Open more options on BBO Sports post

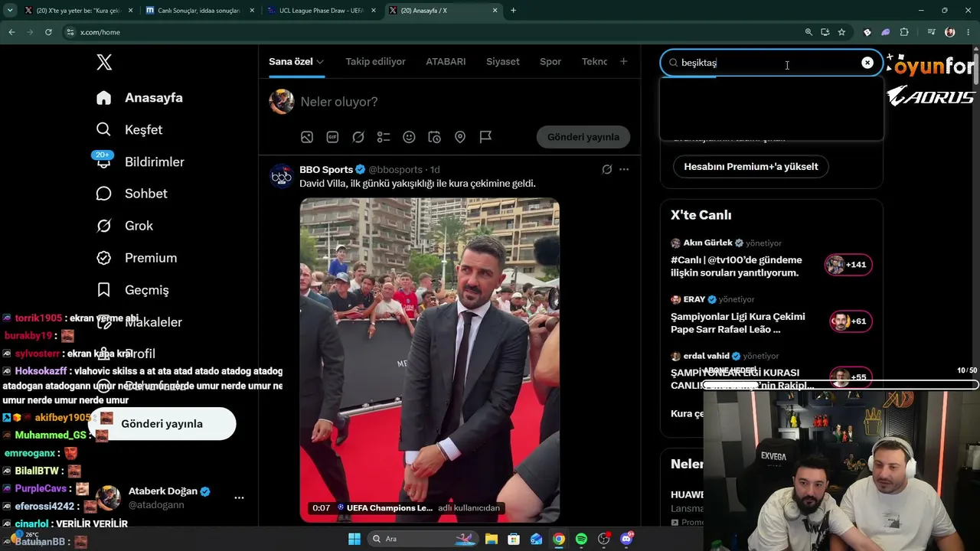click(x=624, y=169)
